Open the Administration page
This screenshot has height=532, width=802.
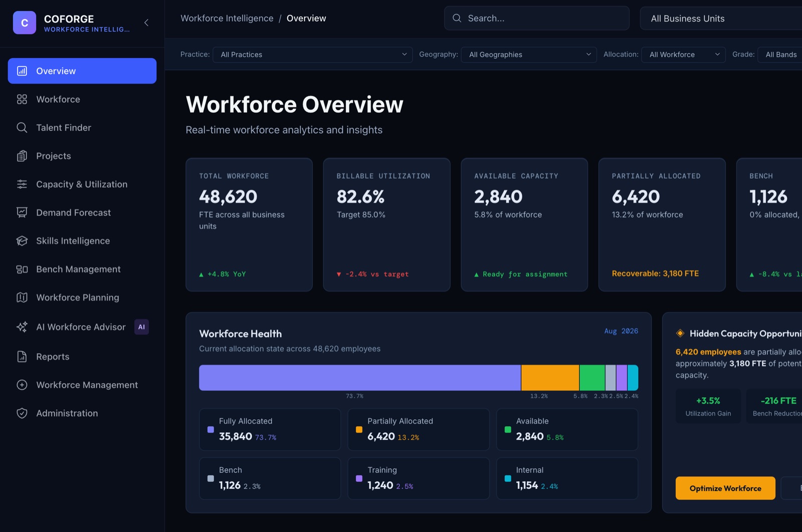point(82,413)
